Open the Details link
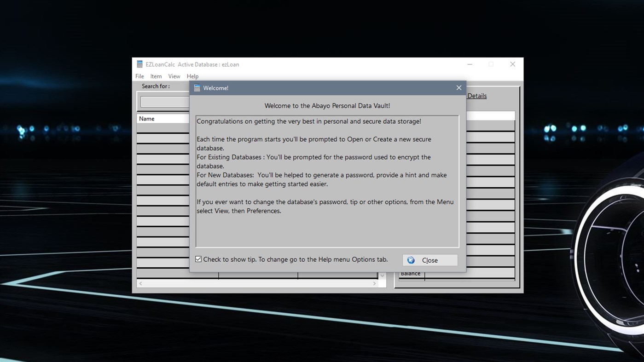Screen dimensions: 644x362 (477, 96)
